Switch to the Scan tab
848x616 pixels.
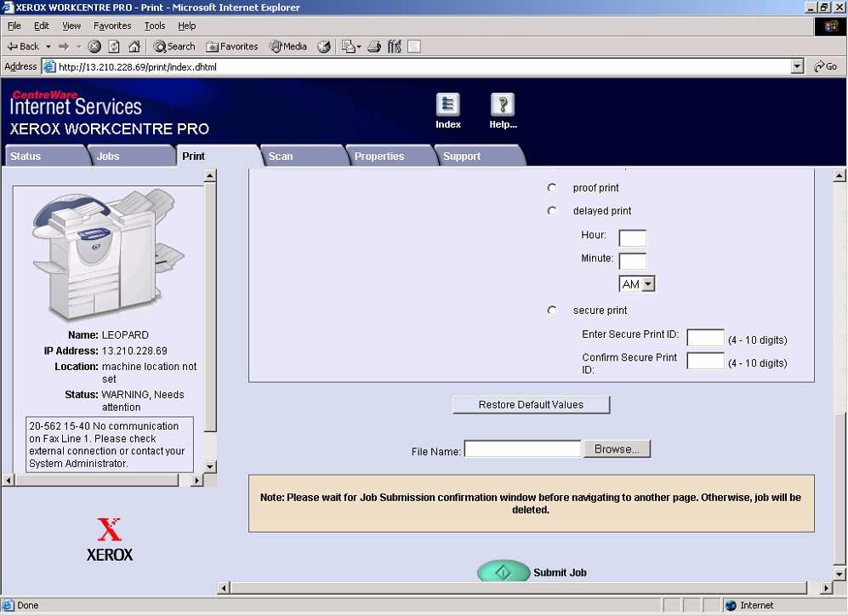(303, 156)
